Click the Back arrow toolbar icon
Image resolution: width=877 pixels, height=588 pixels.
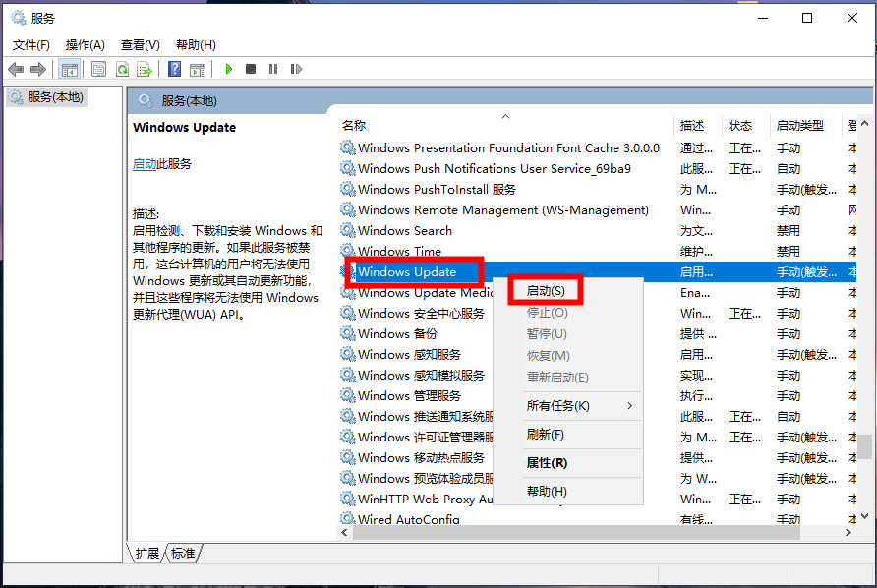click(x=16, y=70)
